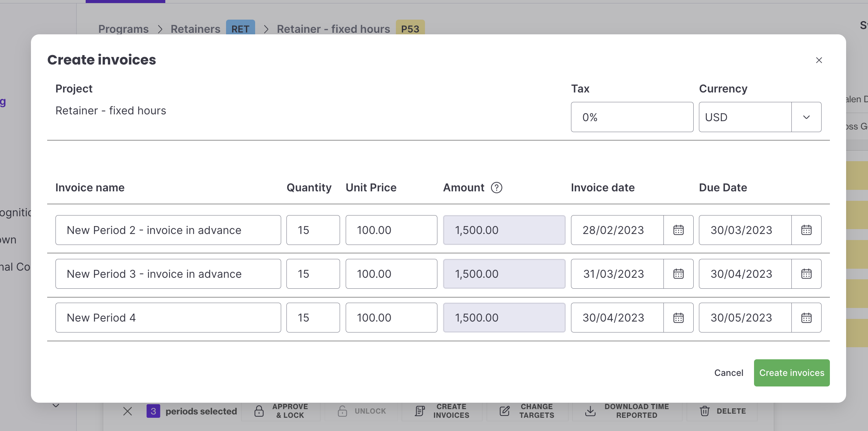Click the 28/02/2023 invoice date text
Image resolution: width=868 pixels, height=431 pixels.
tap(613, 230)
